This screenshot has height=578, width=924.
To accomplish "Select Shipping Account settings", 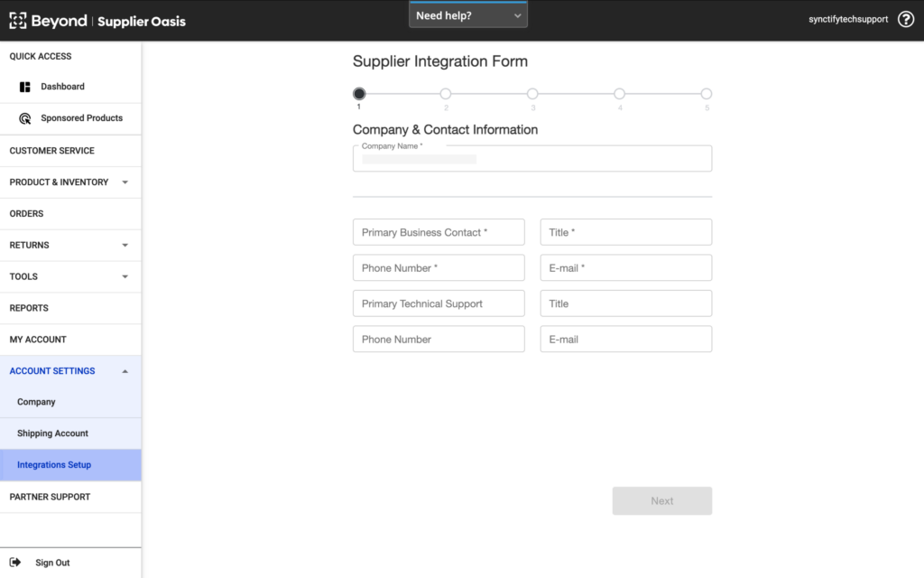I will pyautogui.click(x=70, y=433).
